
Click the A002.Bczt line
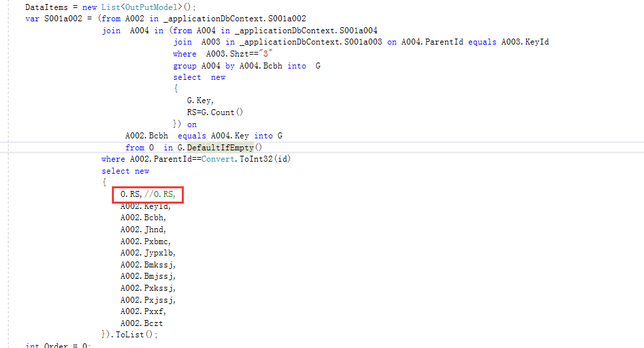(142, 323)
